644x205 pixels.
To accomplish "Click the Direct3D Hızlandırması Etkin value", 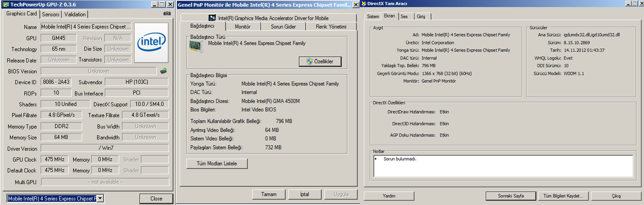I will coord(444,124).
